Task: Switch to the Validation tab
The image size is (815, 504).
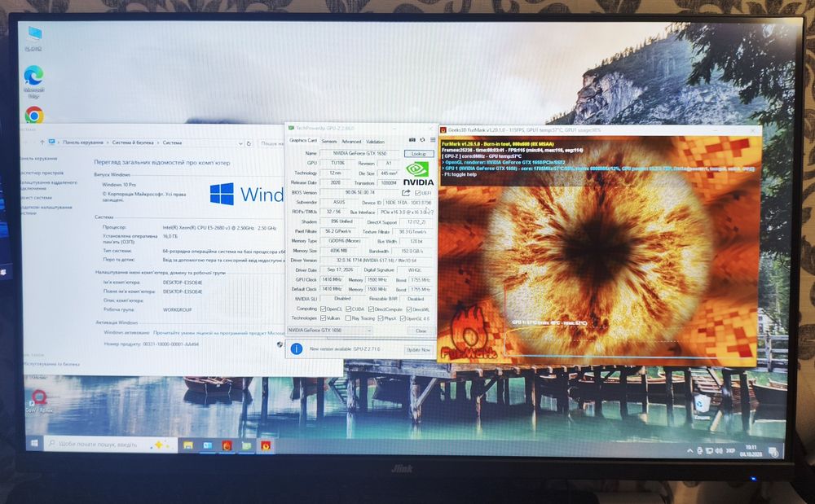Action: 375,141
